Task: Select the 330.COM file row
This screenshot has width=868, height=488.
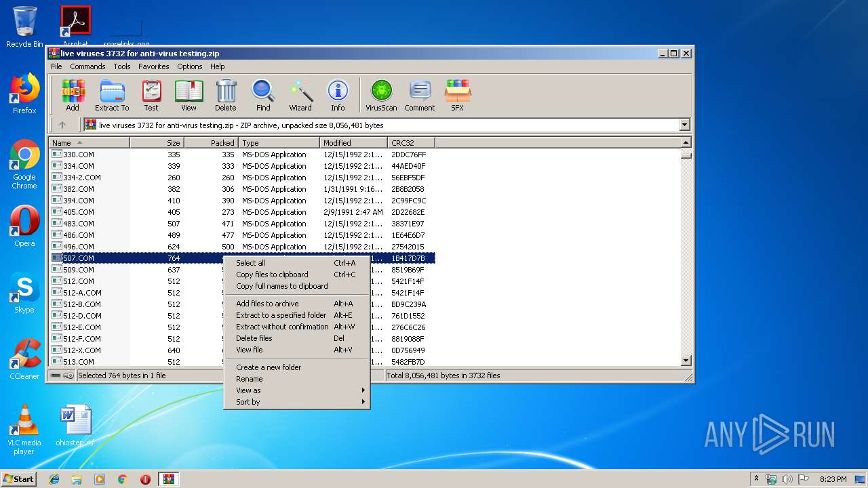Action: point(241,155)
